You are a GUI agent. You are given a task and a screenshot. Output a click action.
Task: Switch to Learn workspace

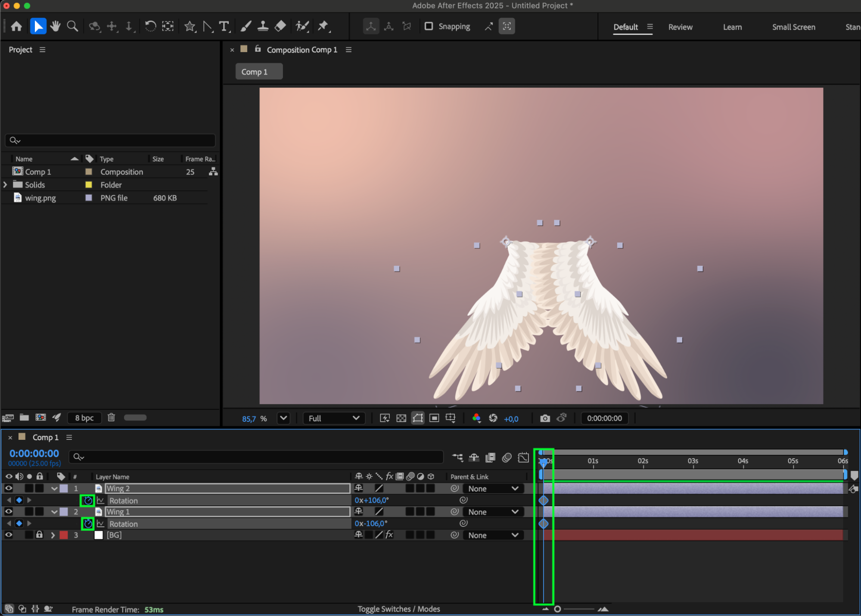coord(732,27)
